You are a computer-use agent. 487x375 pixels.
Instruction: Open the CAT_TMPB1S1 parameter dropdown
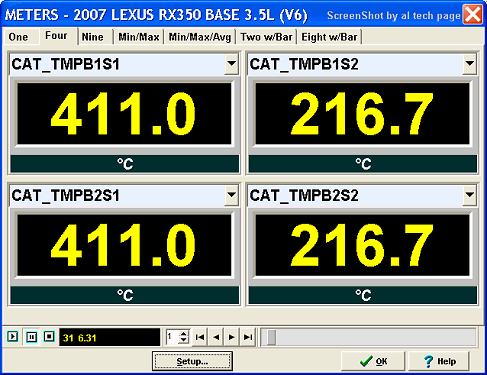(x=231, y=64)
